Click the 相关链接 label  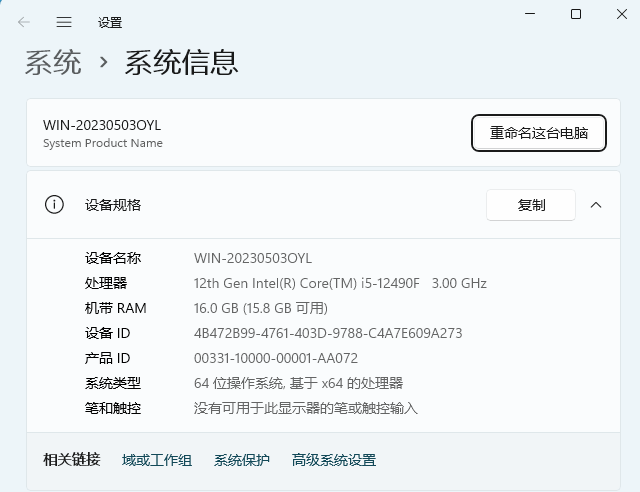coord(72,460)
